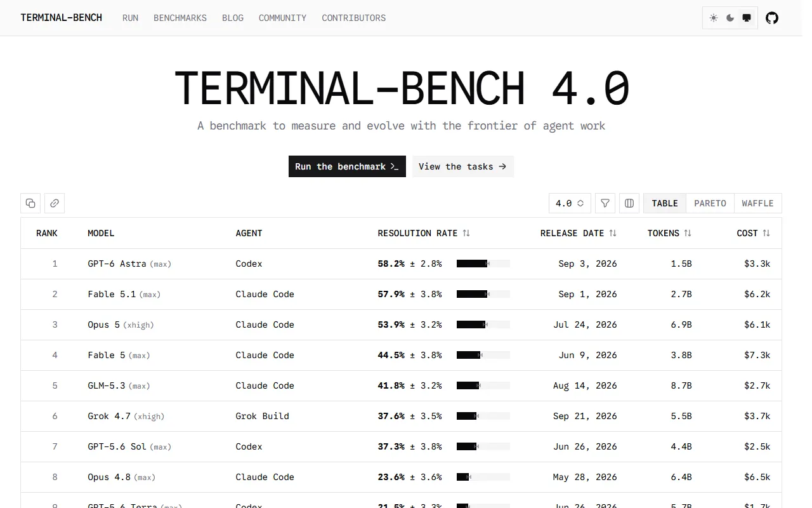The image size is (812, 508).
Task: Click the Jul 24, 2026 release date
Action: point(585,324)
